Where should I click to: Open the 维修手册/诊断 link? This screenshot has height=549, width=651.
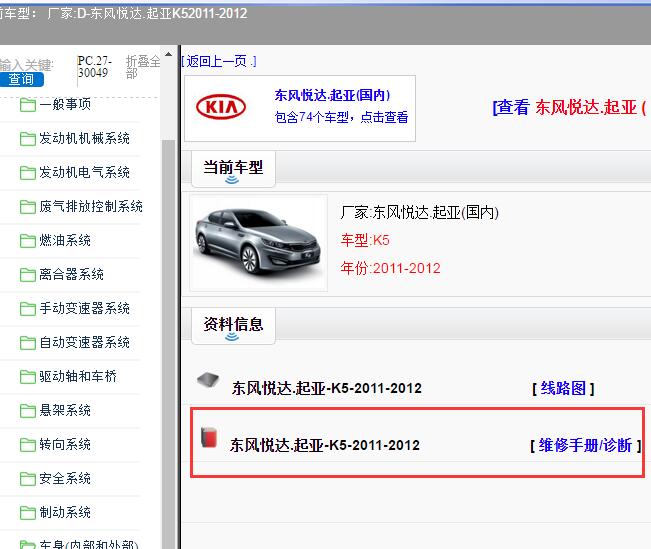(585, 446)
